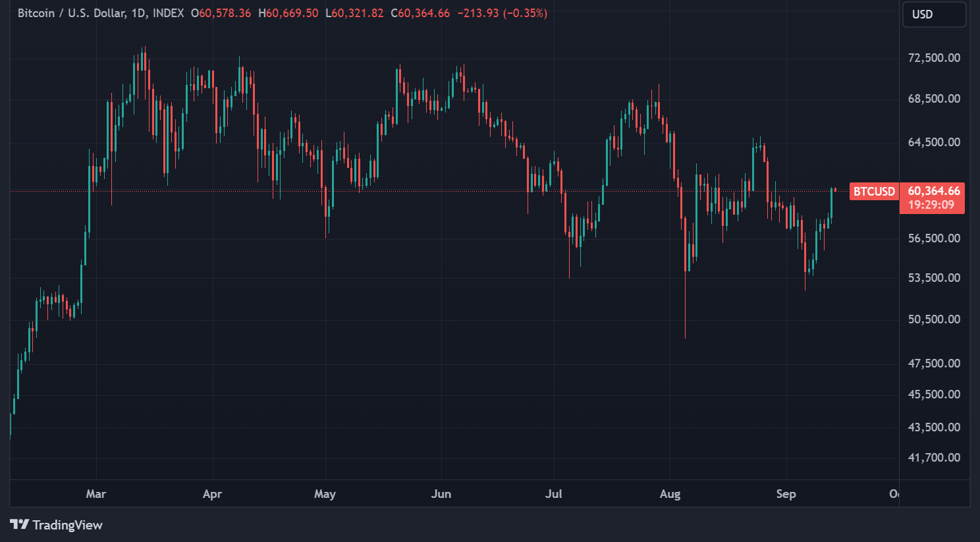This screenshot has height=542, width=980.
Task: Click the Sep label on time axis
Action: click(x=786, y=493)
